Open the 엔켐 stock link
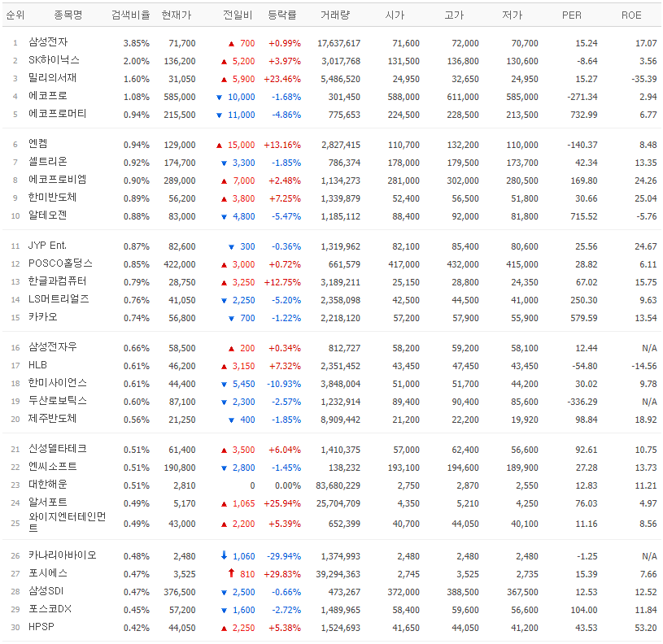Screen dimensions: 663x644 [38, 144]
